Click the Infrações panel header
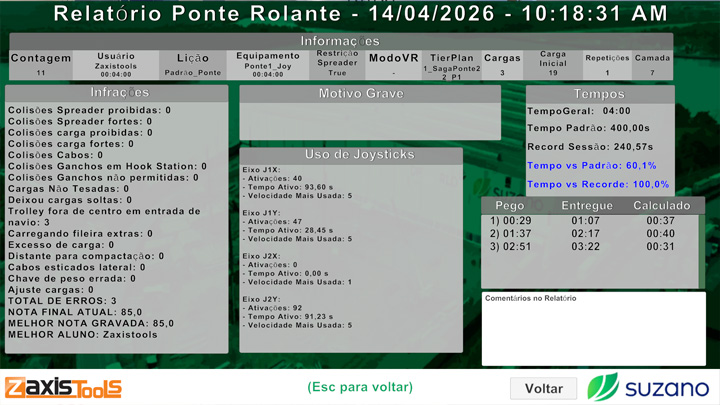The width and height of the screenshot is (720, 405). tap(117, 93)
